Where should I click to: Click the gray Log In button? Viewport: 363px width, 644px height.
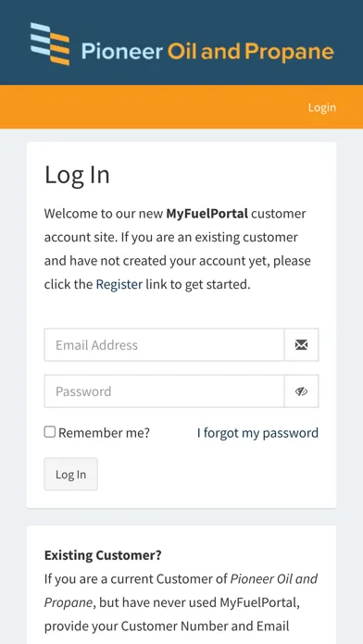(x=71, y=474)
